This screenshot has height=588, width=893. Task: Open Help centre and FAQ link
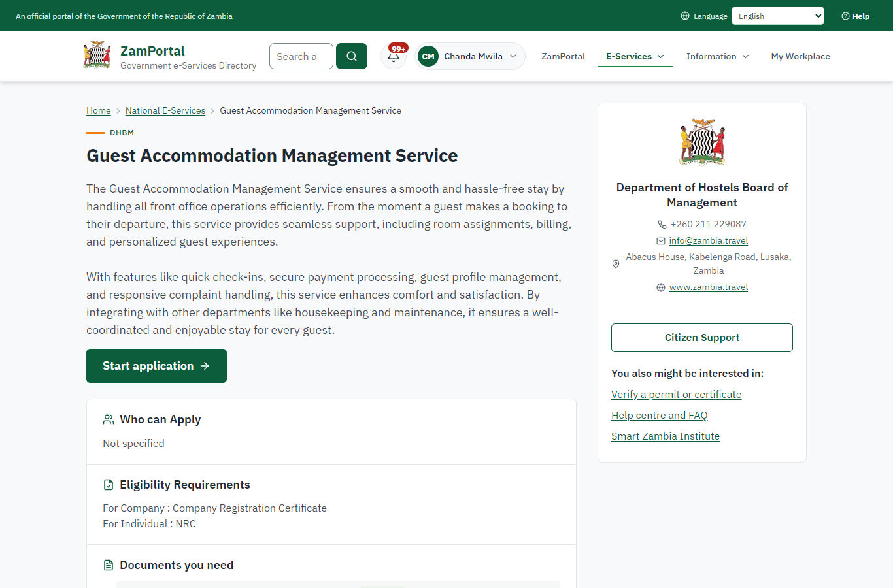pyautogui.click(x=660, y=415)
